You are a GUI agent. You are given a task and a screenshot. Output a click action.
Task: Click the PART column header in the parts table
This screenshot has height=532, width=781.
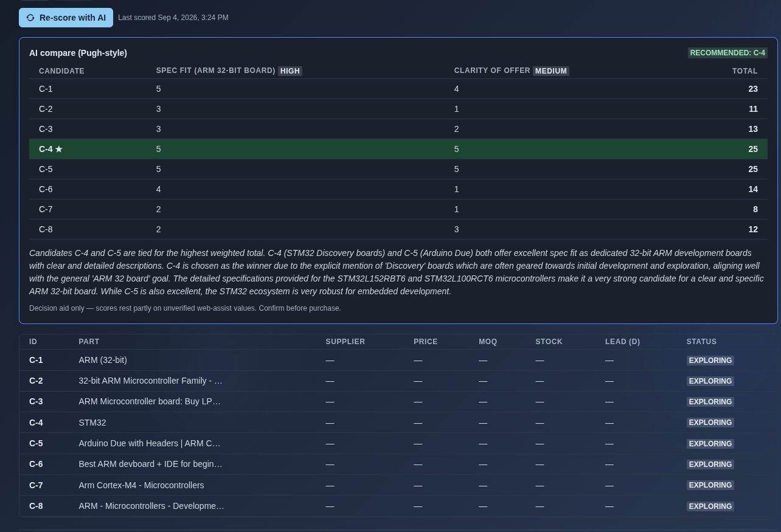(x=89, y=342)
